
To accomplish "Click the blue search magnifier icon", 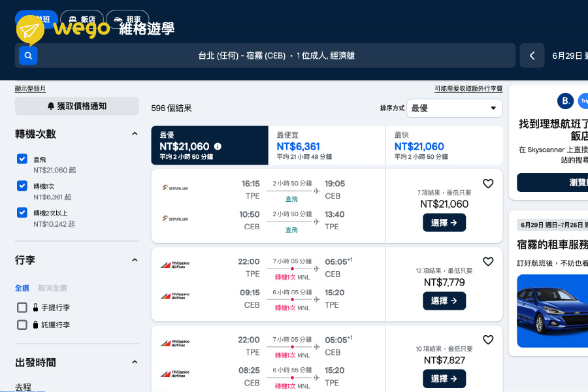I will click(x=28, y=56).
